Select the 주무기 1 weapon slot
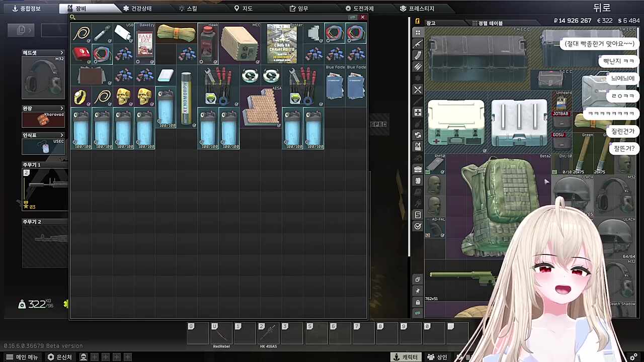Viewport: 644px width, 362px height. tap(45, 190)
